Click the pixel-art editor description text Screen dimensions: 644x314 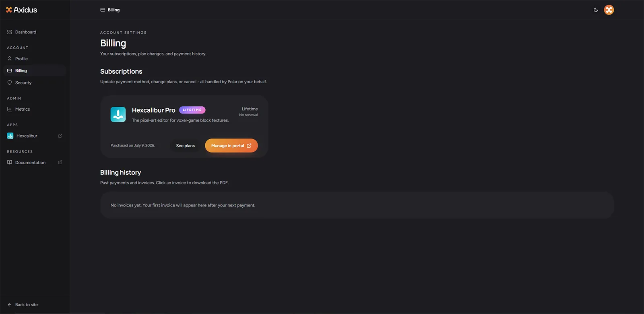(180, 120)
